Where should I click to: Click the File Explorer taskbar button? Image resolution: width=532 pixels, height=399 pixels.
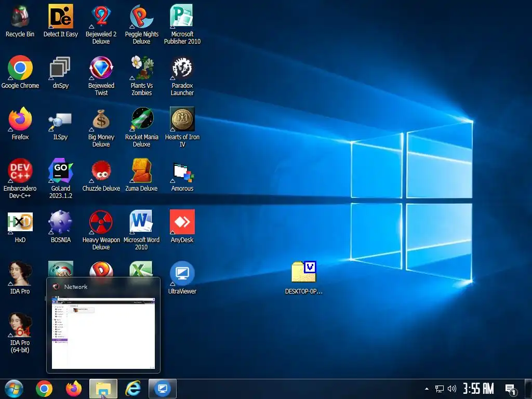(x=103, y=389)
